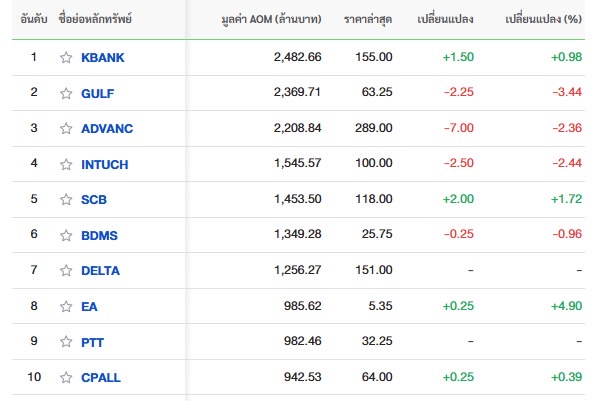
Task: Mark BDMS with its star icon
Action: click(x=66, y=235)
